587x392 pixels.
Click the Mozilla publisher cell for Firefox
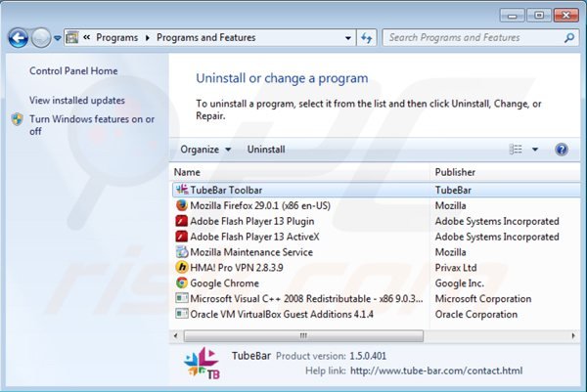click(450, 205)
